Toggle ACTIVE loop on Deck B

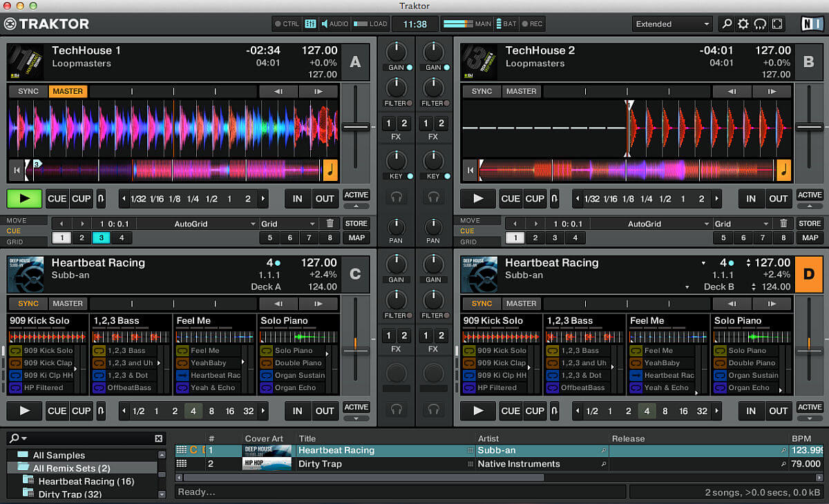tap(810, 195)
